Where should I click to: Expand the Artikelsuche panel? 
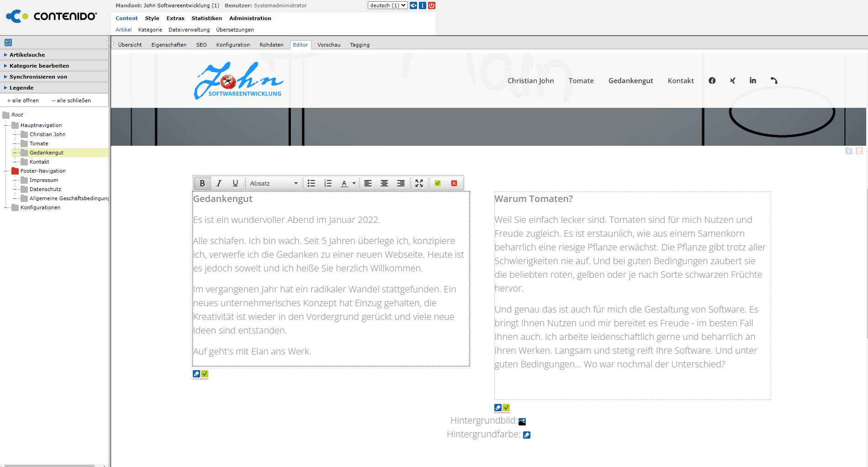54,55
